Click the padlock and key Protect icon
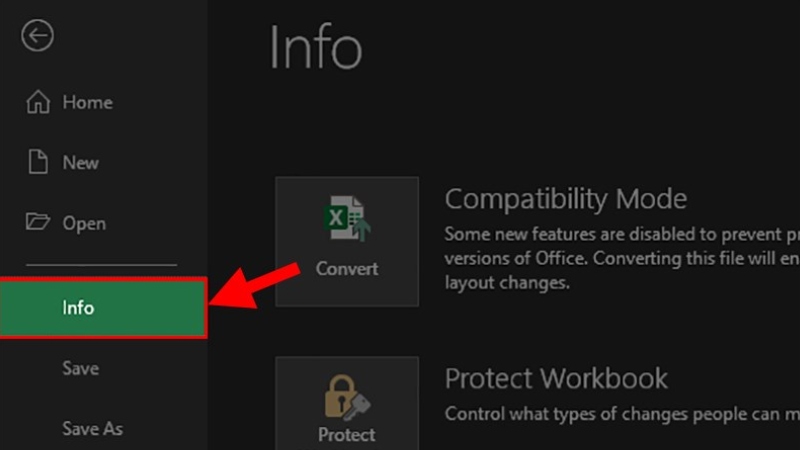Screen dimensions: 800x450 click(x=346, y=399)
